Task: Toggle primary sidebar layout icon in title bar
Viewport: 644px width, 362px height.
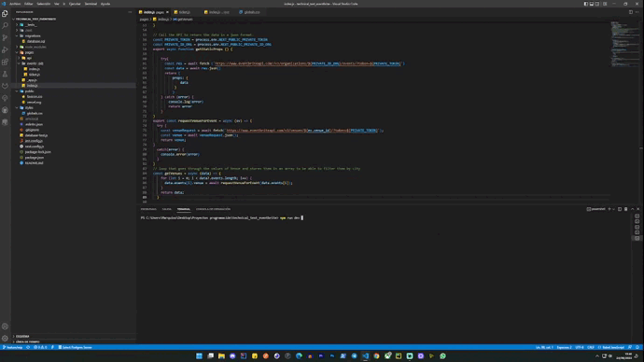Action: pyautogui.click(x=586, y=4)
